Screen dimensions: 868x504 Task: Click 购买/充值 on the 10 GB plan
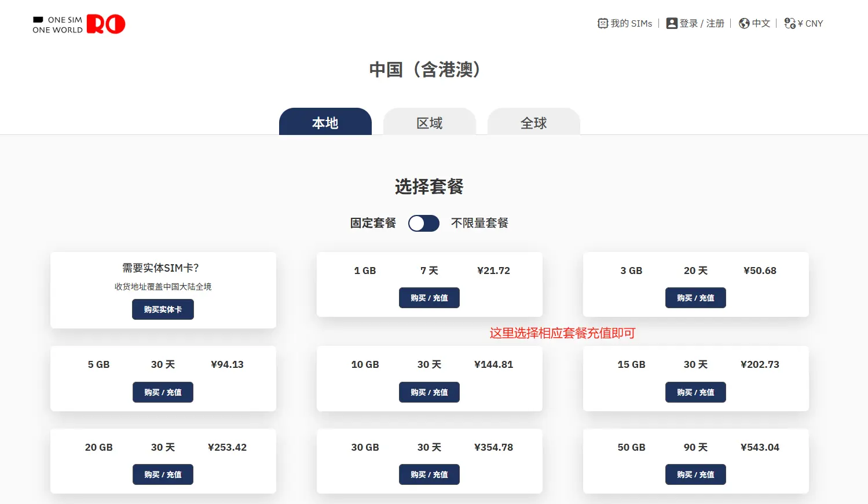tap(429, 392)
